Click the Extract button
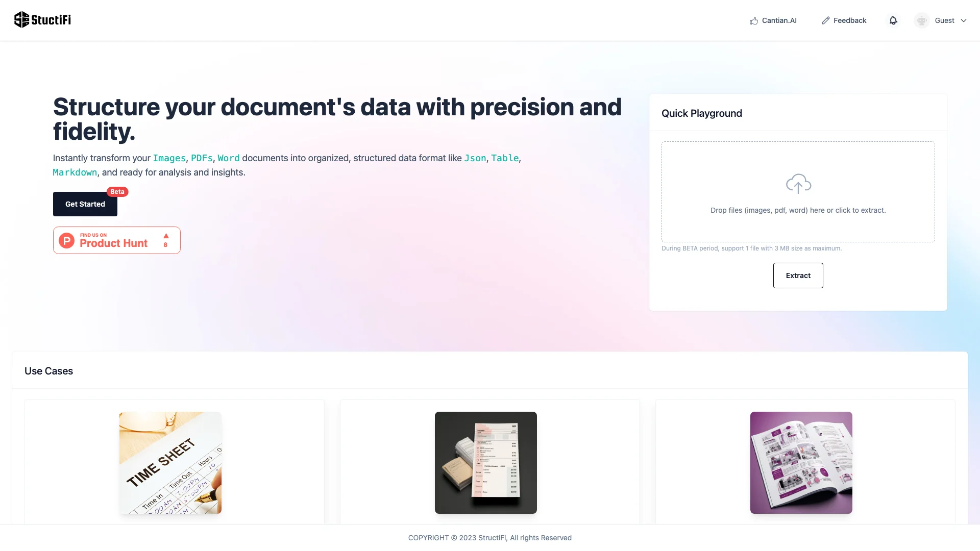980x551 pixels. [798, 275]
